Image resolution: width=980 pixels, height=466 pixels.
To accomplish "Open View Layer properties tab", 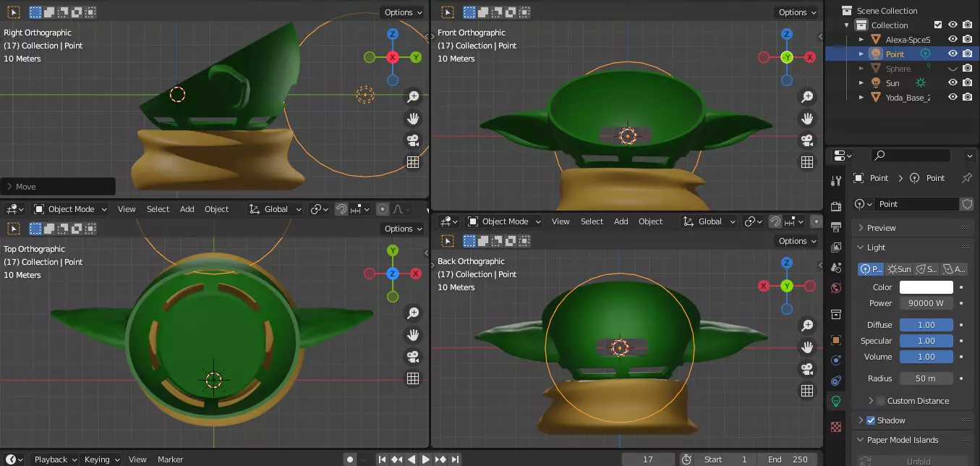I will 836,247.
